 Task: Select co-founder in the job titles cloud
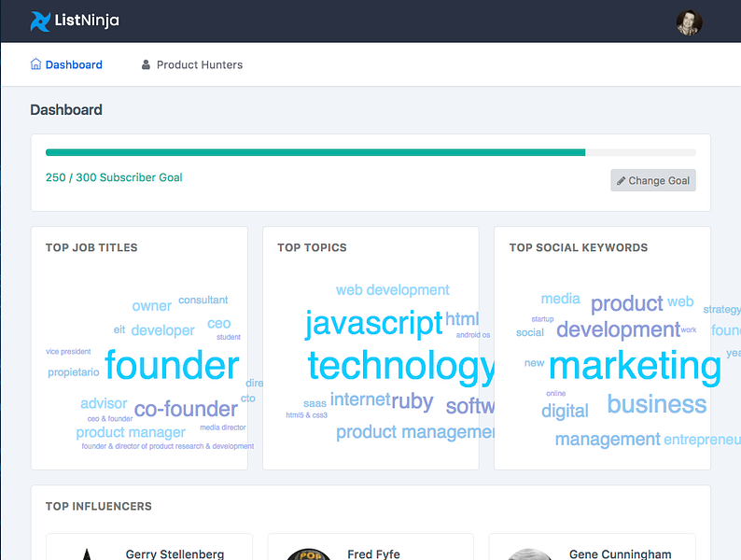tap(186, 409)
